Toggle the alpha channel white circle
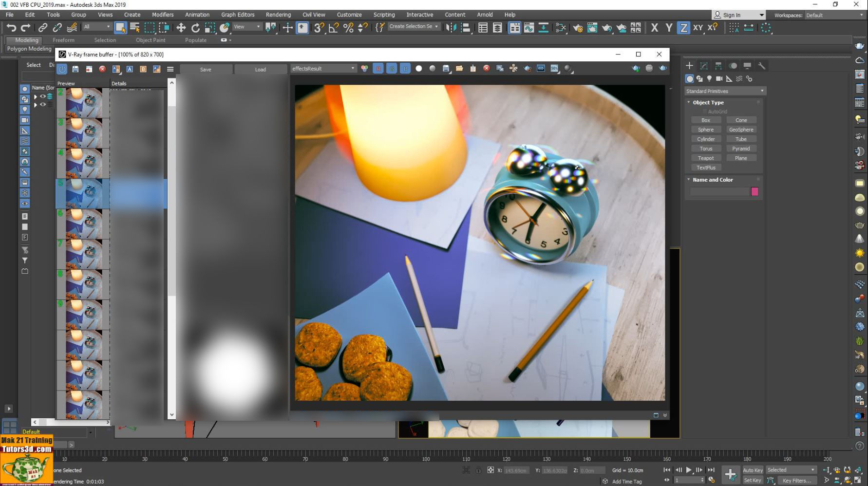This screenshot has width=868, height=486. pos(419,69)
